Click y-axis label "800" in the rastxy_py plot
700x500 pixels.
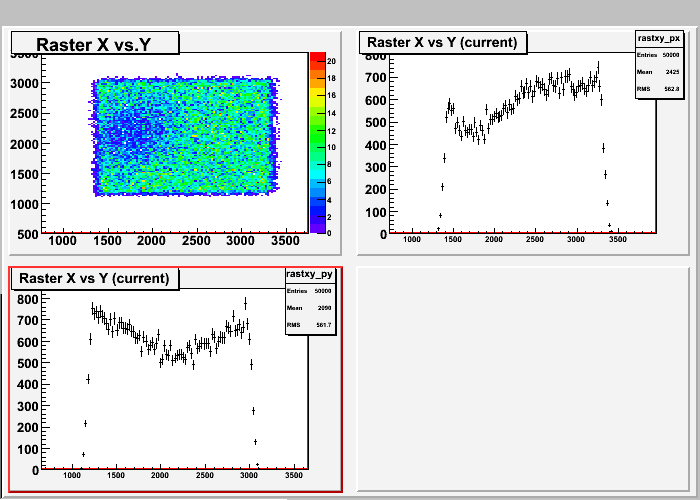point(26,299)
